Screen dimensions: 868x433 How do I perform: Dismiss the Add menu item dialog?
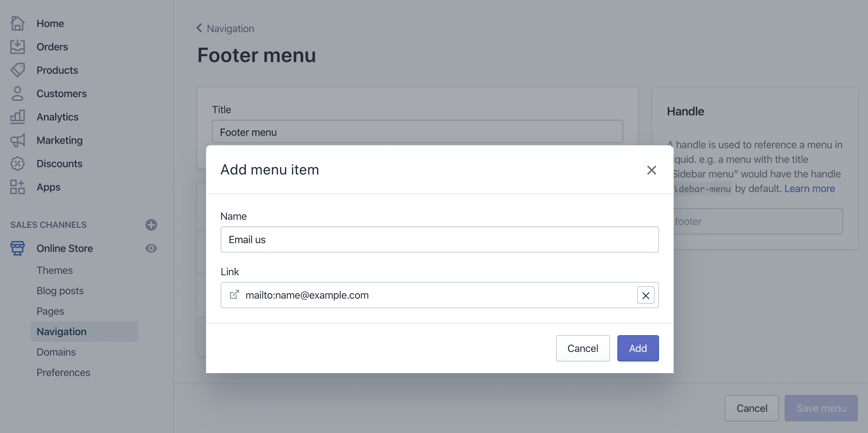[x=651, y=170]
